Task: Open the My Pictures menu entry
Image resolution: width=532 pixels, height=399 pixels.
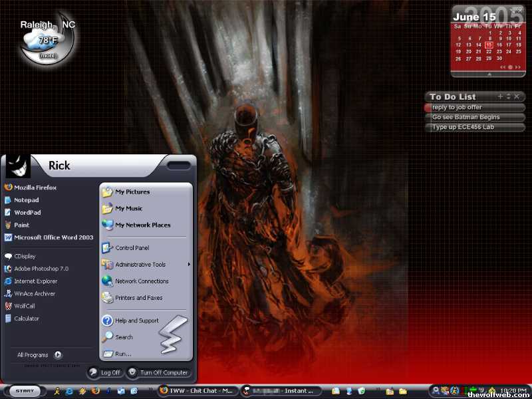Action: coord(132,192)
